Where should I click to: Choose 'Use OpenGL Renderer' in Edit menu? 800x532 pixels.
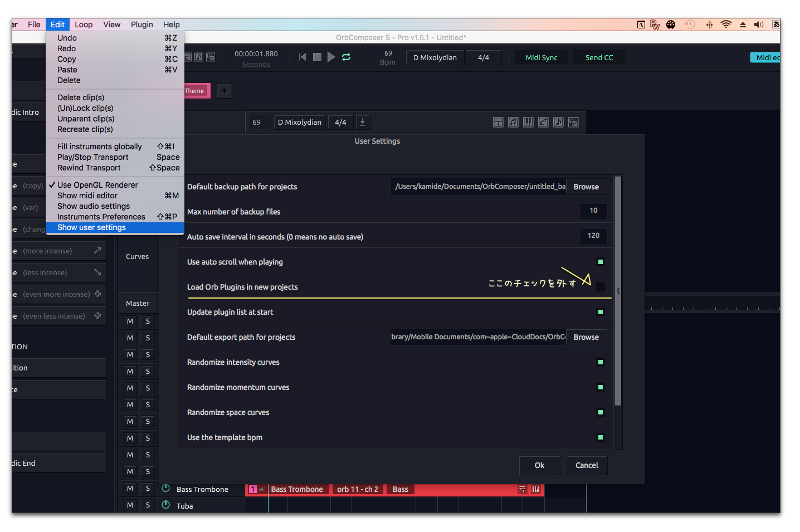115,185
